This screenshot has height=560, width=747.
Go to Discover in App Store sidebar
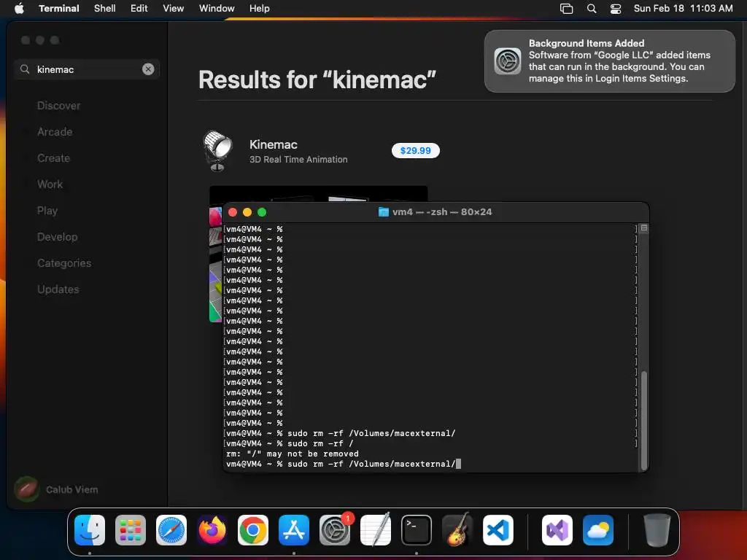[58, 106]
